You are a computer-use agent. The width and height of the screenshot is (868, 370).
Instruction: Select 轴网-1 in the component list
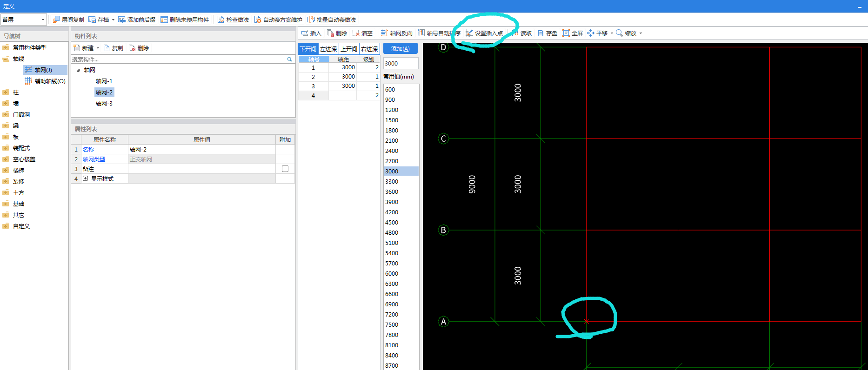pos(104,81)
